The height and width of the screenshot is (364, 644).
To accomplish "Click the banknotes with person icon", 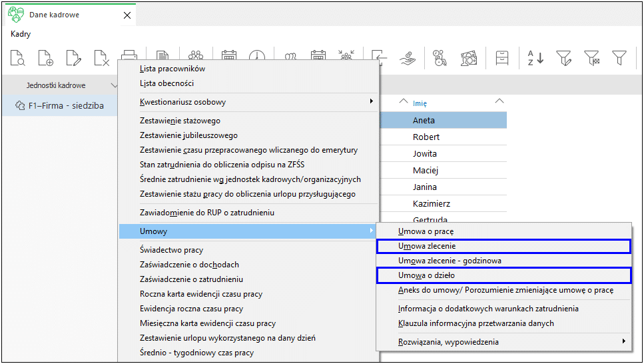I will (469, 58).
